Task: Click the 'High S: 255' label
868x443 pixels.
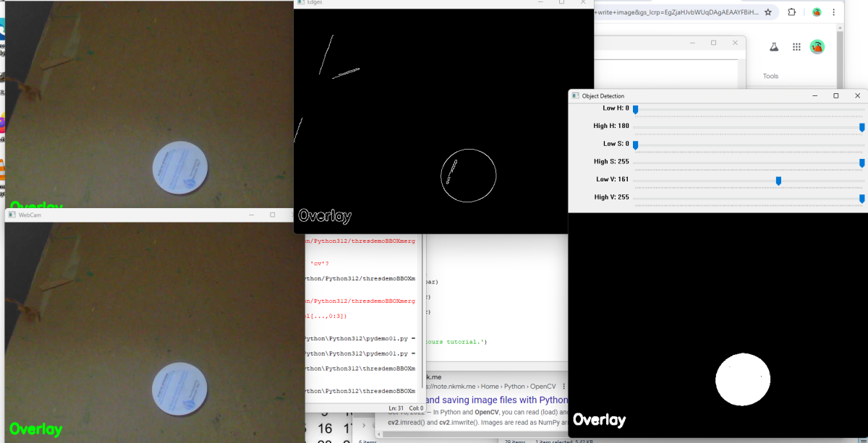Action: (x=612, y=161)
